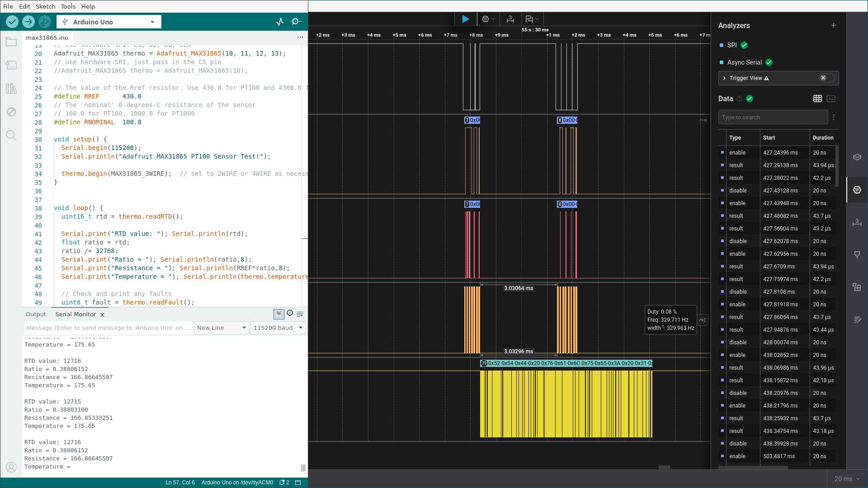Toggle timestamp clock in Serial Monitor
Screen dimensions: 868x488
(x=290, y=313)
